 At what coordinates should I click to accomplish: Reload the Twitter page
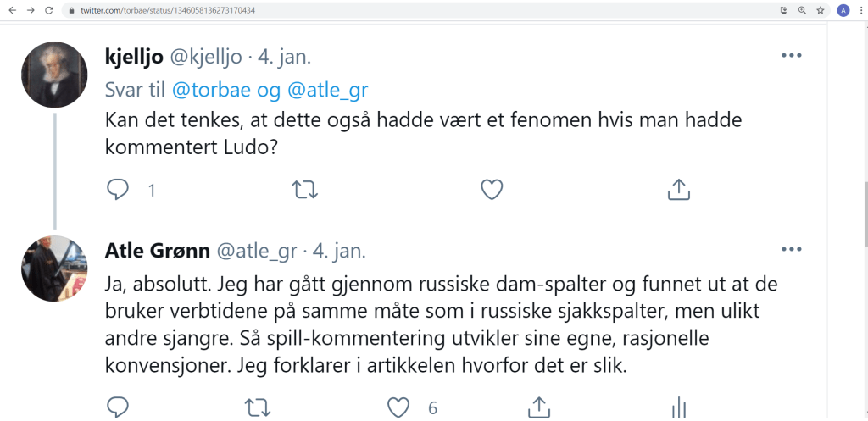[x=48, y=10]
